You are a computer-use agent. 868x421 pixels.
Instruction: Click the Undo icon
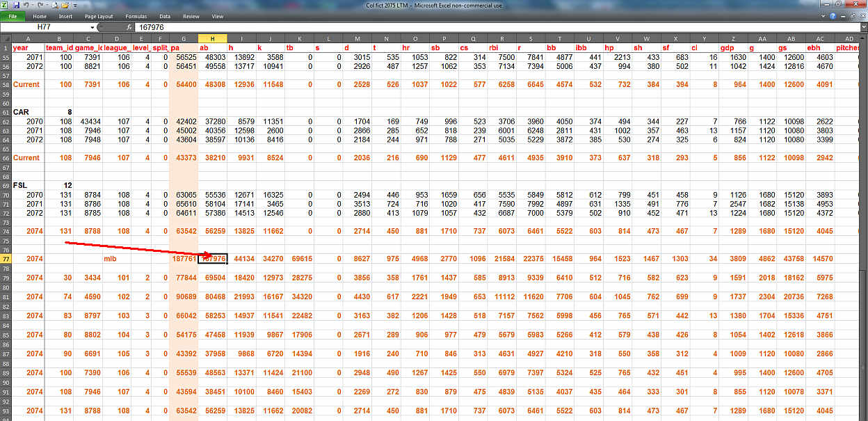[26, 5]
